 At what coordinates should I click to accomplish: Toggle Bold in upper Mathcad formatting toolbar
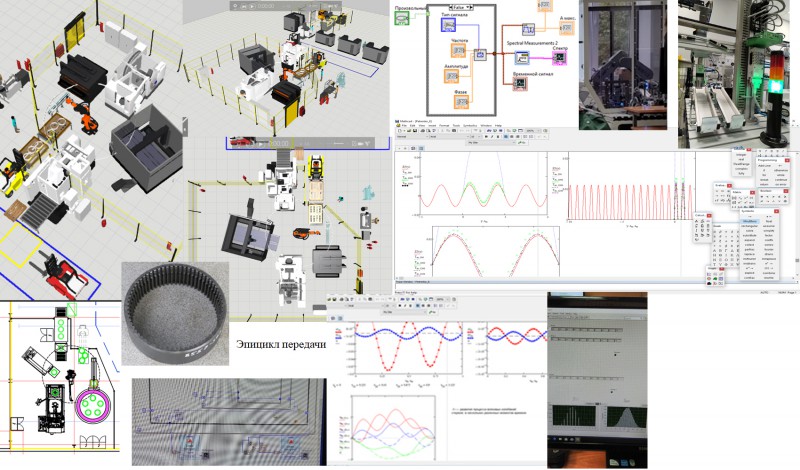click(x=486, y=137)
